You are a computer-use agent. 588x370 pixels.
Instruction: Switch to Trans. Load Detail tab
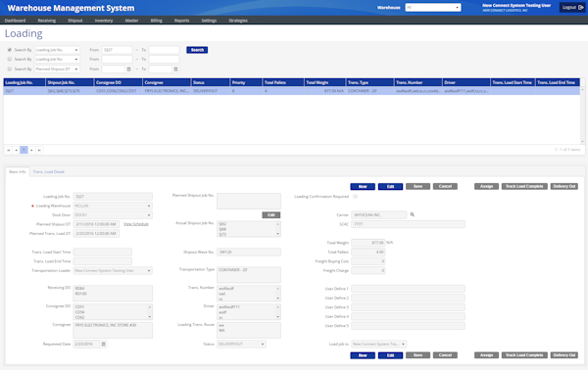48,172
